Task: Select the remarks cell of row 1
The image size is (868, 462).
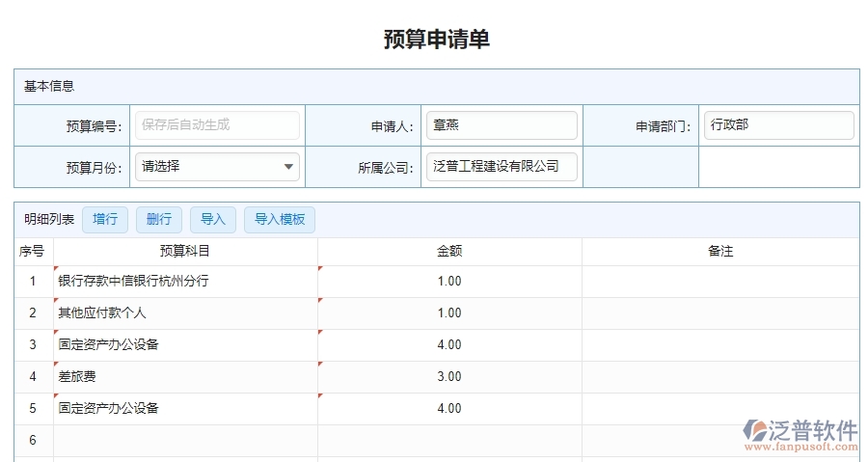Action: pos(720,282)
